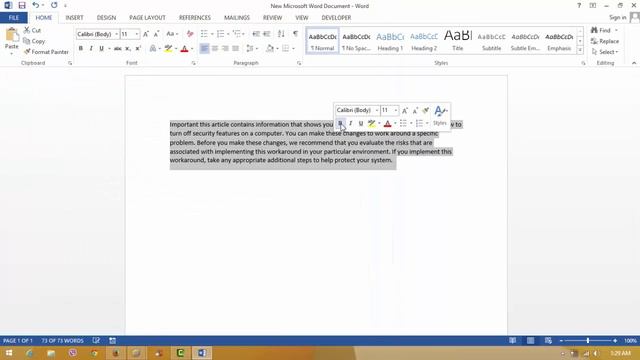Viewport: 640px width, 360px height.
Task: Toggle Superscript formatting in ribbon
Action: pyautogui.click(x=138, y=49)
